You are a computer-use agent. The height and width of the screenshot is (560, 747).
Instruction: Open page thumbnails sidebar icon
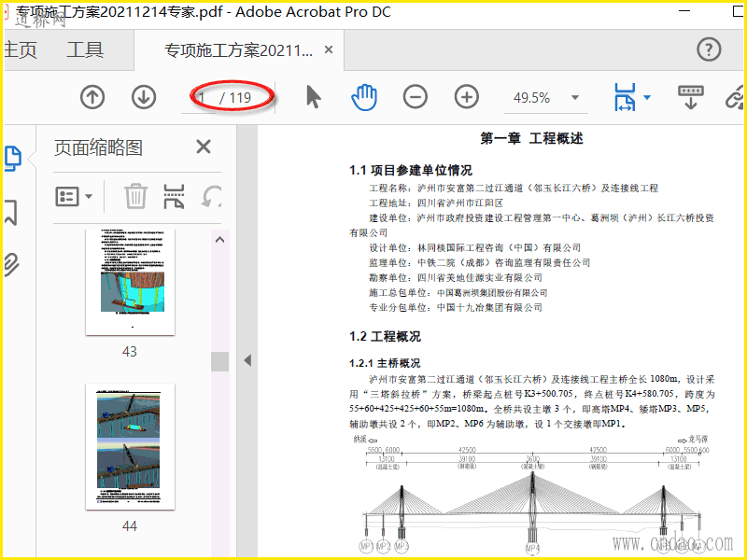coord(13,158)
